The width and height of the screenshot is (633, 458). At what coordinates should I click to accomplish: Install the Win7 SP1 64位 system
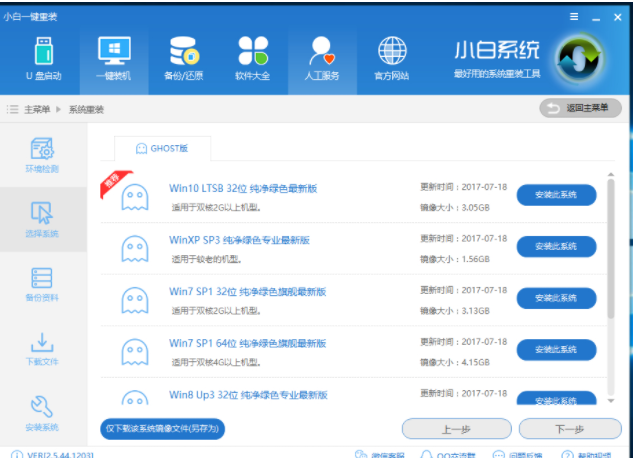point(556,350)
